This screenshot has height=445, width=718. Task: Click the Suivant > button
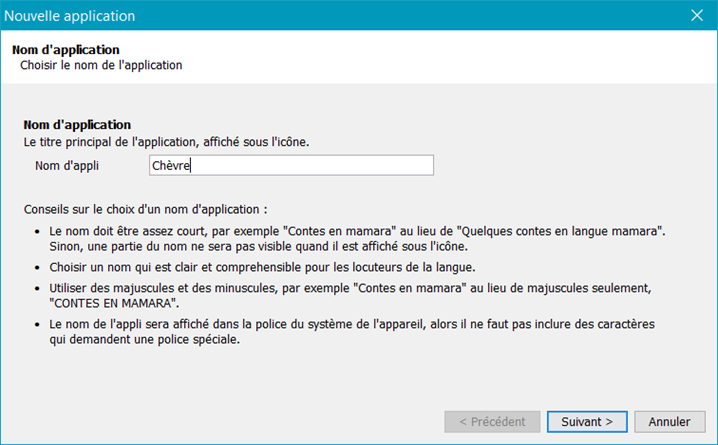click(x=594, y=421)
